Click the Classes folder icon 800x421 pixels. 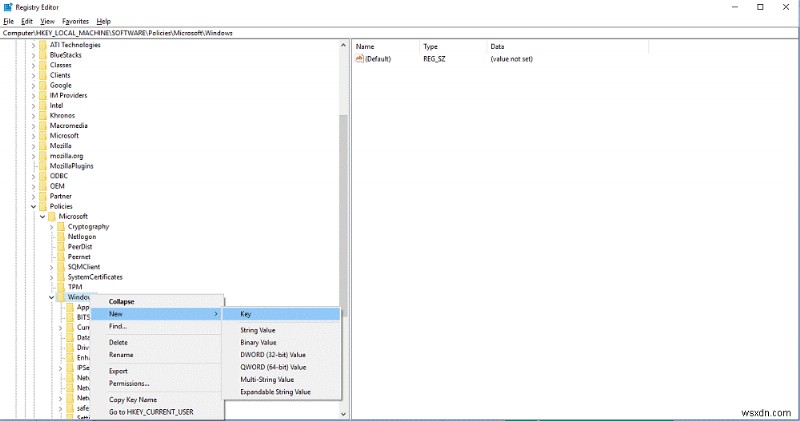[x=43, y=65]
